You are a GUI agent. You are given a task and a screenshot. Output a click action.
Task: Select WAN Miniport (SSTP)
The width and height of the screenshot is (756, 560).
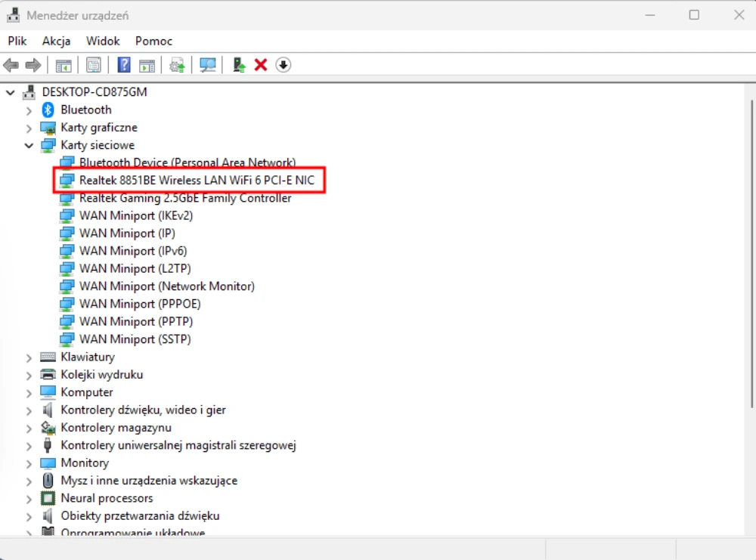tap(135, 339)
